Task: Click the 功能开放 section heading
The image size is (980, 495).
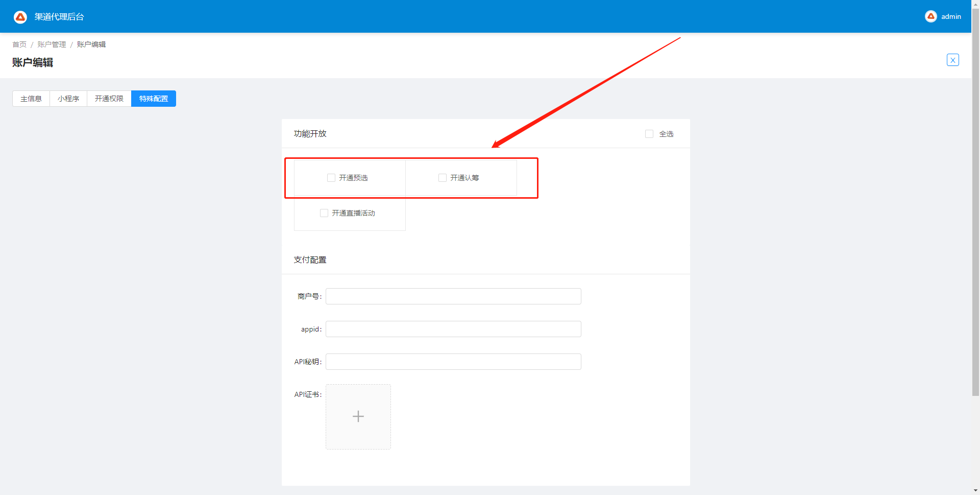Action: [310, 134]
